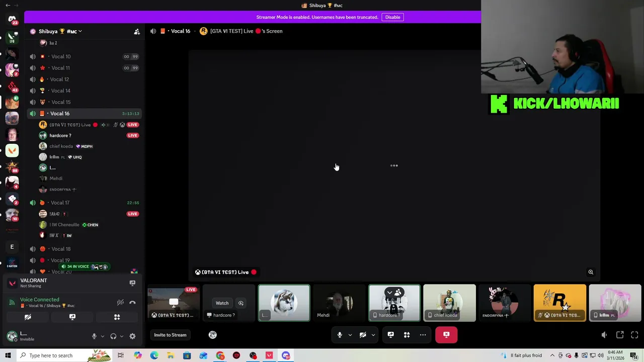Select the husky avatar participant tile
The image size is (644, 362).
[x=284, y=303]
